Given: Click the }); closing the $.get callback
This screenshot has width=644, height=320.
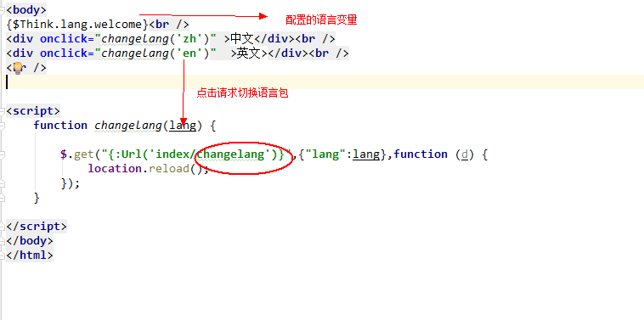Looking at the screenshot, I should pos(71,183).
